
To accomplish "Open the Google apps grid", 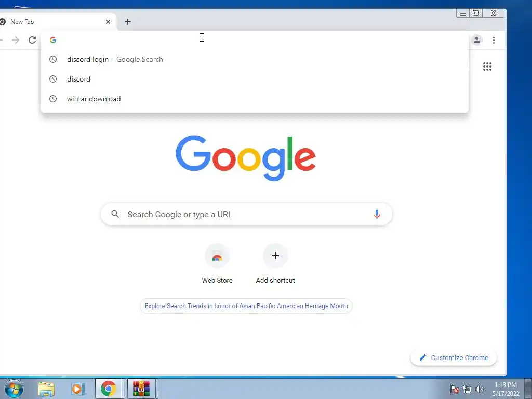I will click(x=487, y=66).
